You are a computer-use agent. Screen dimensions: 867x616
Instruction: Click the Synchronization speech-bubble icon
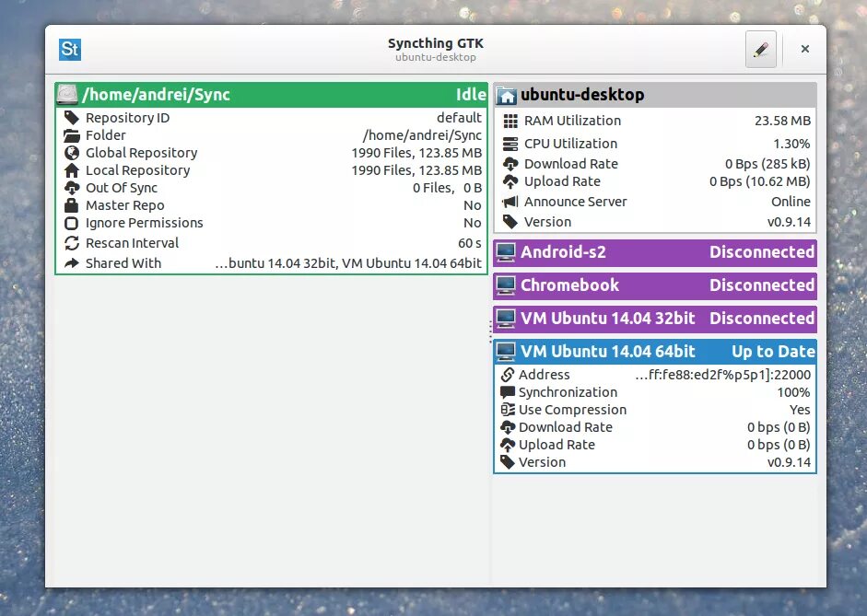pyautogui.click(x=508, y=392)
